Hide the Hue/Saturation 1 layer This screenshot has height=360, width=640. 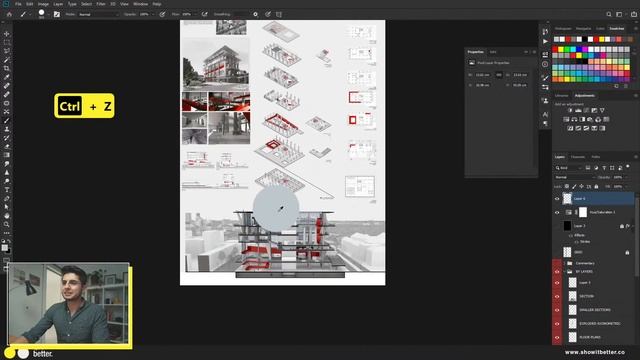point(557,212)
